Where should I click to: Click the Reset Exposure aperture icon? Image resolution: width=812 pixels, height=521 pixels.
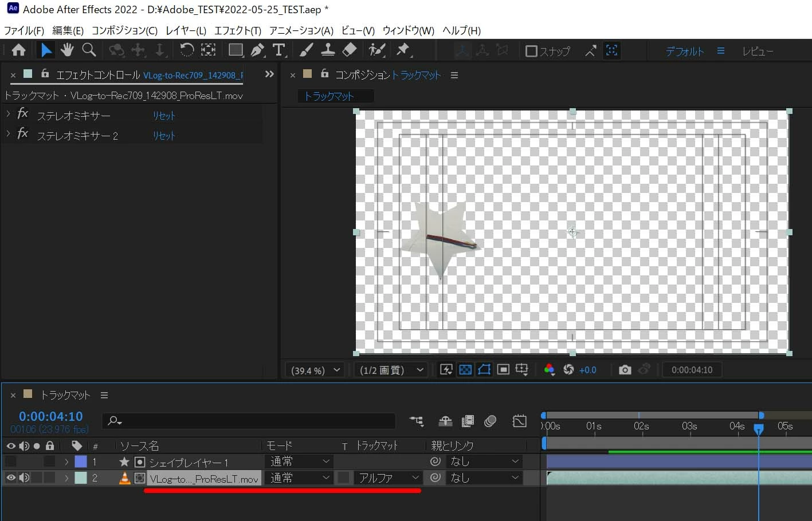tap(568, 370)
